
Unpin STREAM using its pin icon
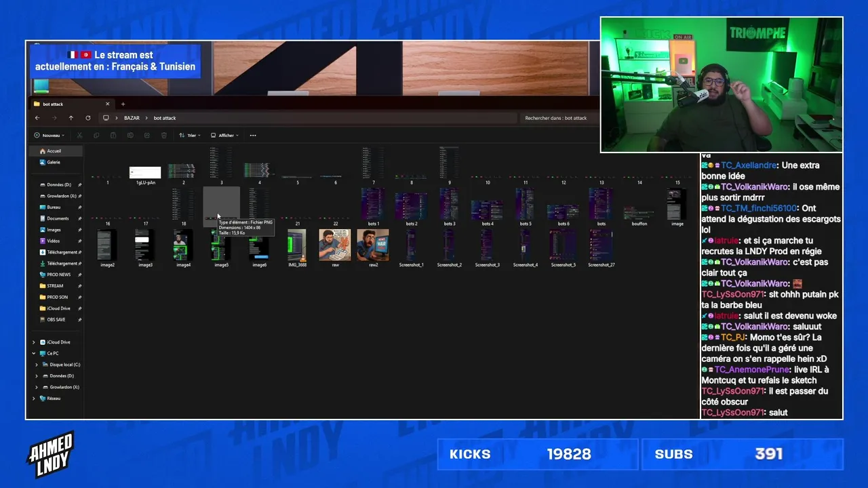point(79,286)
